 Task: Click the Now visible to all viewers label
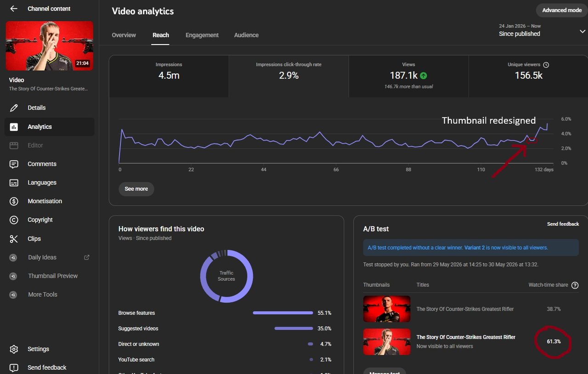pos(445,346)
